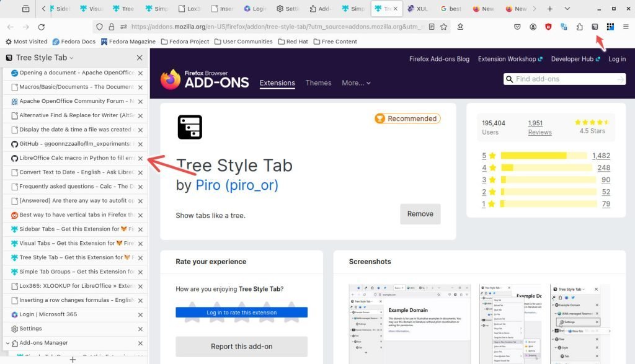The image size is (635, 364).
Task: Toggle Tree Style Tab sidebar toolbar button
Action: (x=595, y=27)
